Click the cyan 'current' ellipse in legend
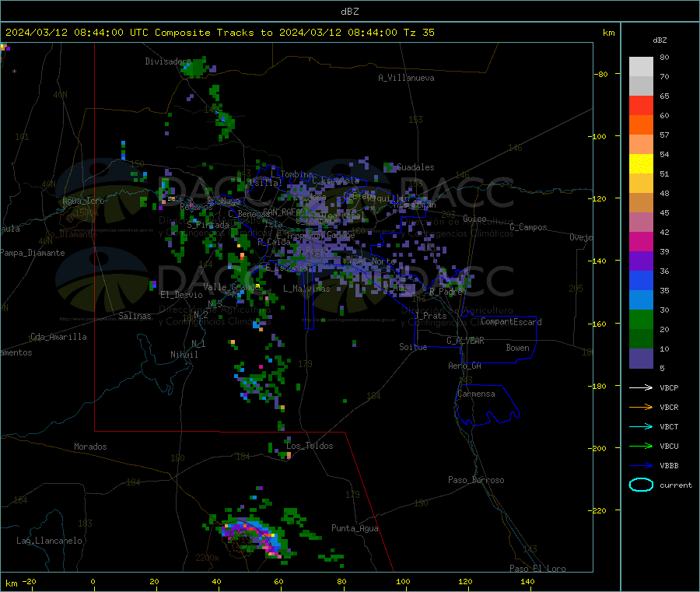 coord(641,485)
